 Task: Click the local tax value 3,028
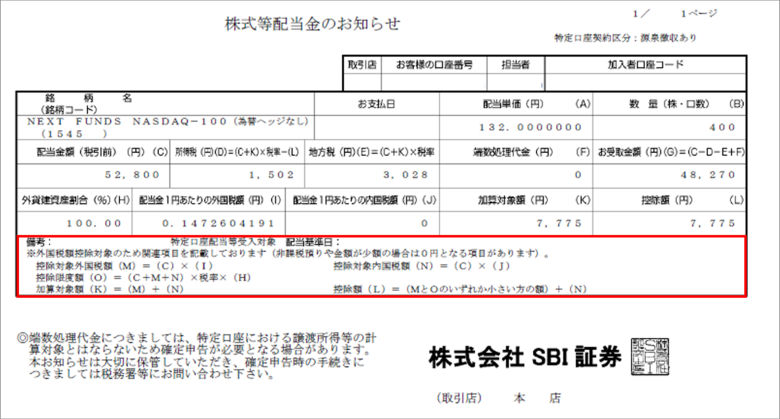point(406,175)
